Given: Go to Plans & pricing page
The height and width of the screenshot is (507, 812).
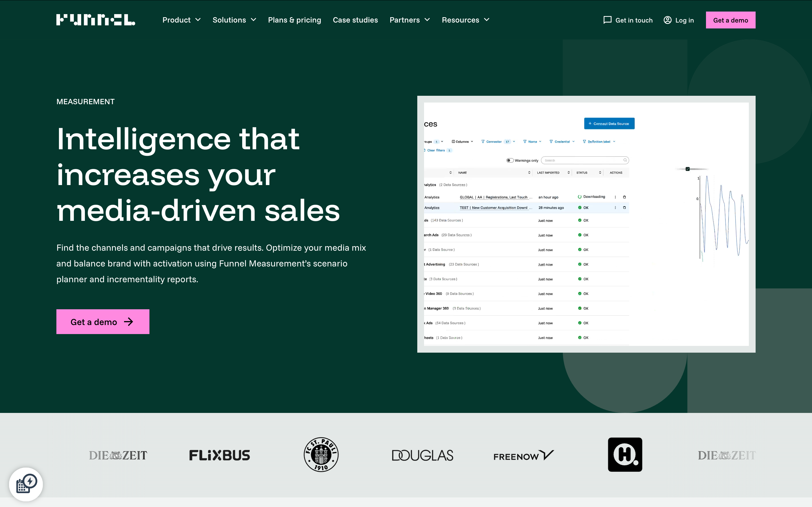Looking at the screenshot, I should [x=294, y=20].
